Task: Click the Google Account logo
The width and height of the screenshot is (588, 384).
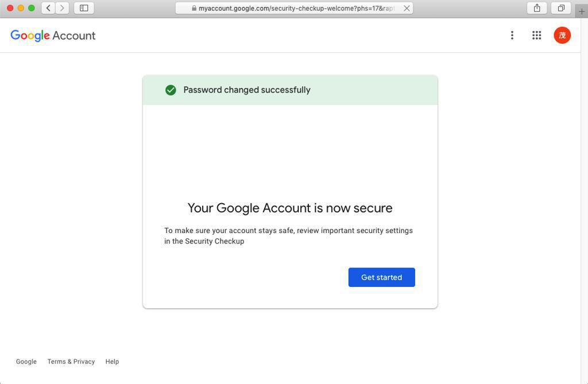Action: pos(53,36)
